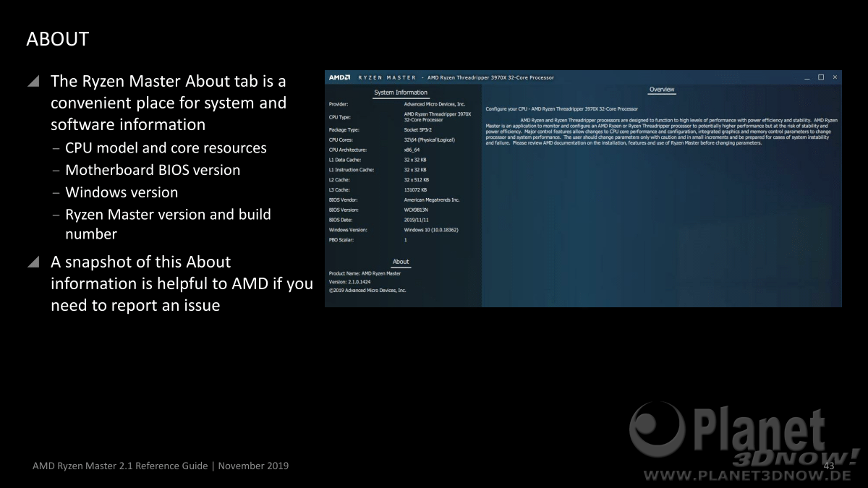Click the '131072 KB' L3 cache value
Screen dimensions: 868x488
415,190
